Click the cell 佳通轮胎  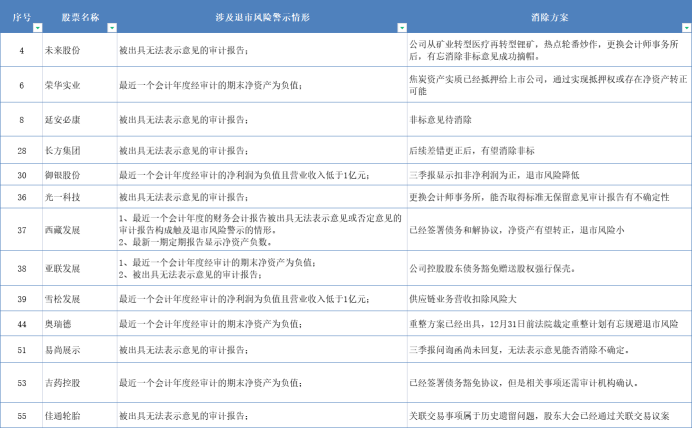[80, 415]
